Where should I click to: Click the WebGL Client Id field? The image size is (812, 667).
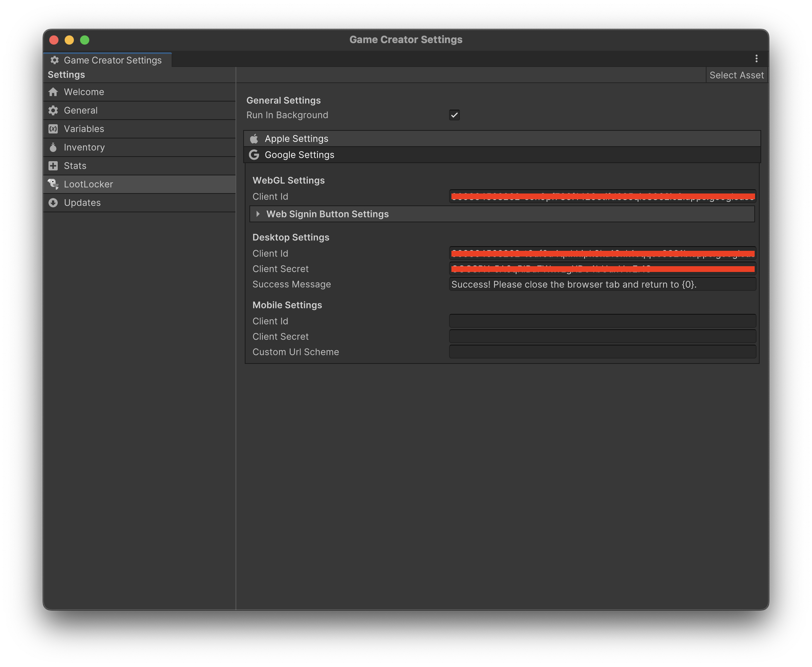[x=602, y=197]
